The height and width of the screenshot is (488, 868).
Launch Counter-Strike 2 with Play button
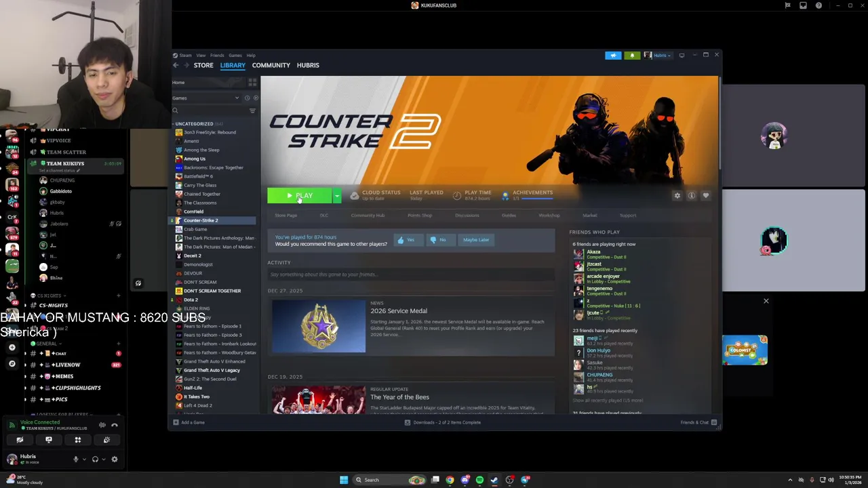coord(299,196)
